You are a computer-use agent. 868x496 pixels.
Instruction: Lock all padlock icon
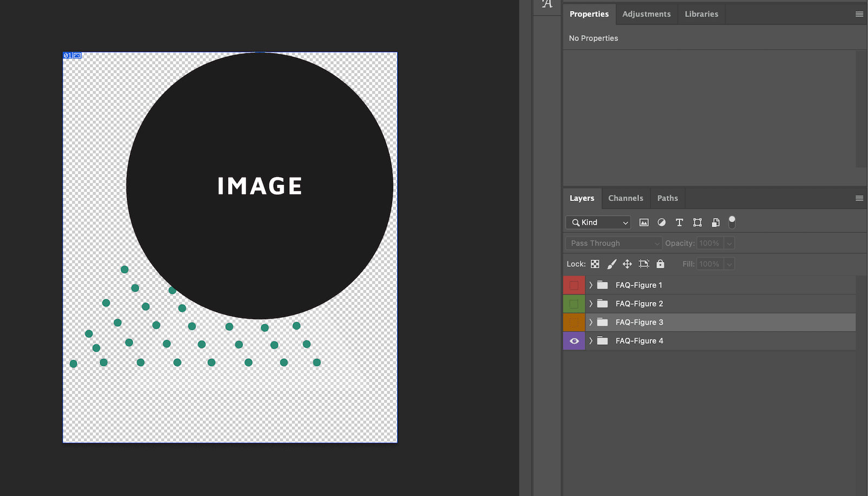pyautogui.click(x=660, y=264)
